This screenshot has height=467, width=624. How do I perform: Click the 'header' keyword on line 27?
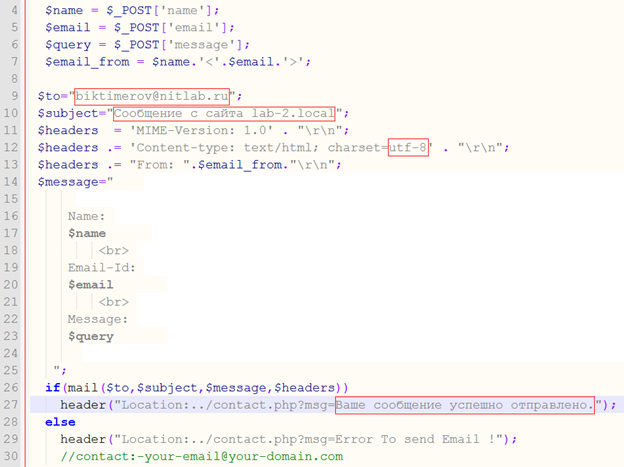pyautogui.click(x=83, y=405)
